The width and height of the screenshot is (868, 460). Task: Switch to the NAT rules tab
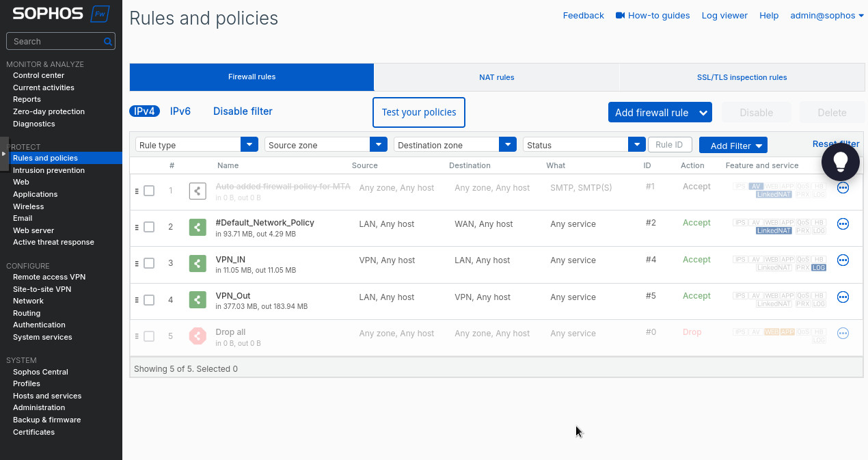tap(496, 77)
